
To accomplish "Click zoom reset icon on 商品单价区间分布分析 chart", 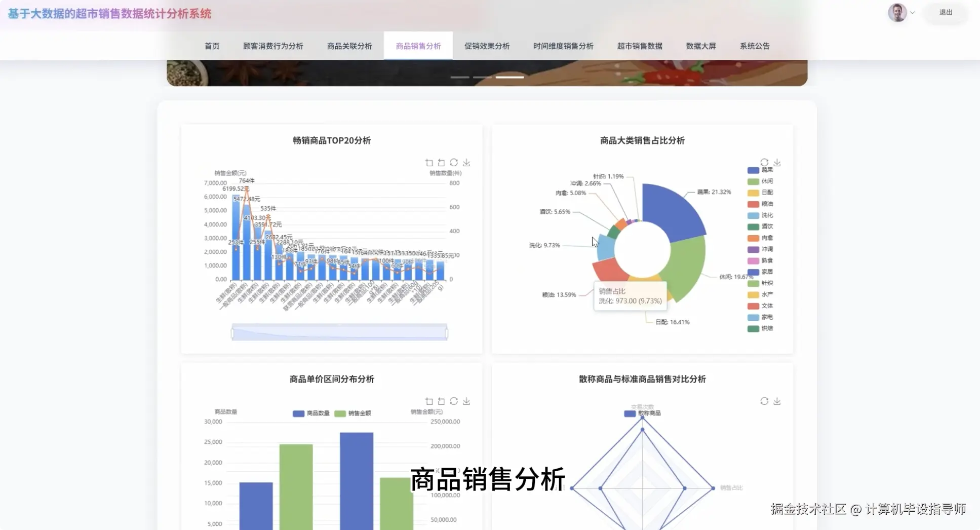I will point(441,401).
